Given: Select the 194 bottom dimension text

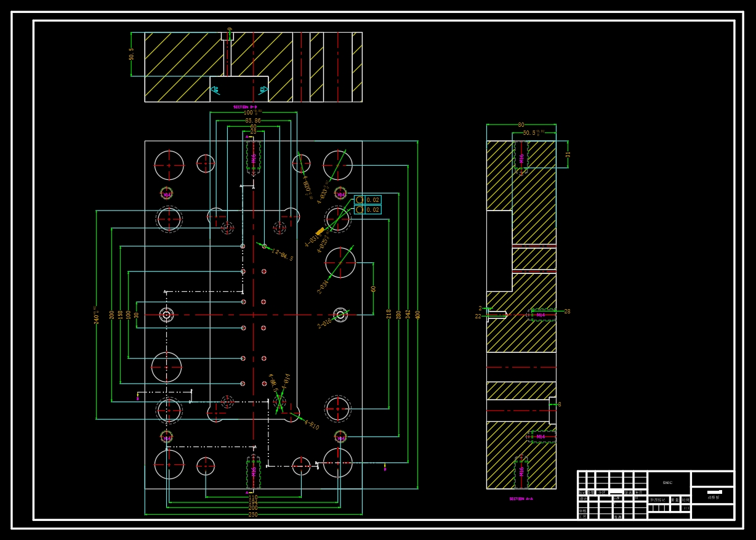Looking at the screenshot, I should point(253,503).
